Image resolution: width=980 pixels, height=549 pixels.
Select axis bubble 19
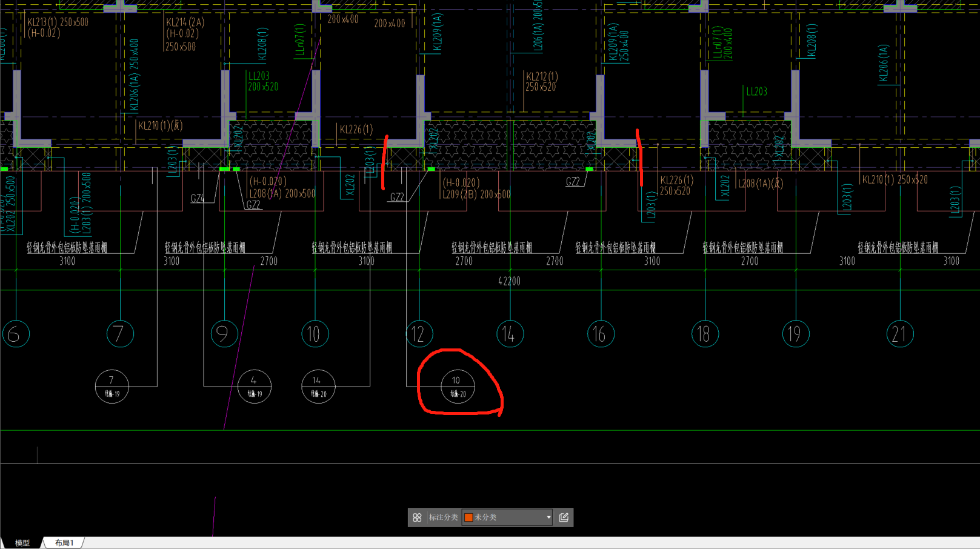(796, 334)
